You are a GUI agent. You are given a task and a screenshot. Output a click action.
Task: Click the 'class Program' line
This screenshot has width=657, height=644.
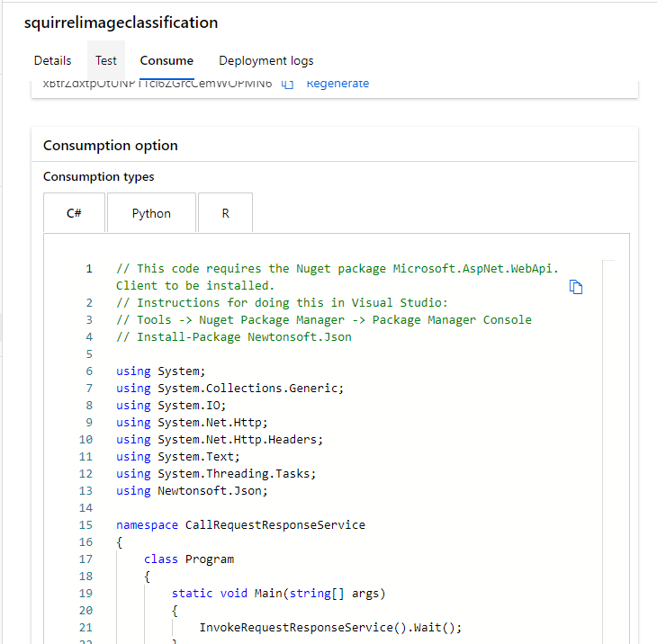click(x=189, y=559)
